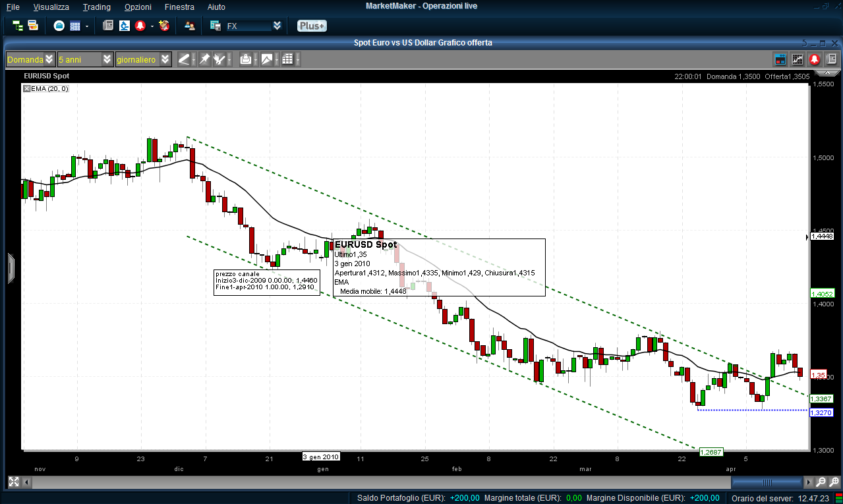Click the grid table icon in chart toolbar
The image size is (843, 504).
287,59
